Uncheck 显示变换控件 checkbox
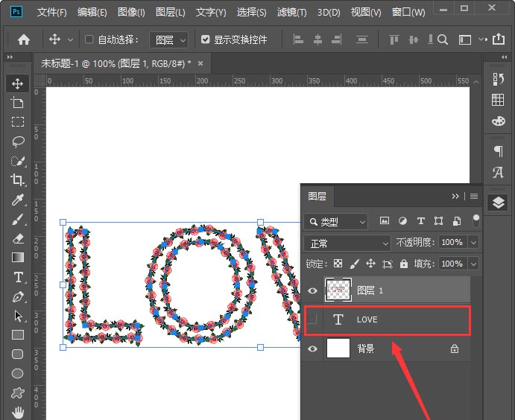This screenshot has width=515, height=420. (x=206, y=39)
